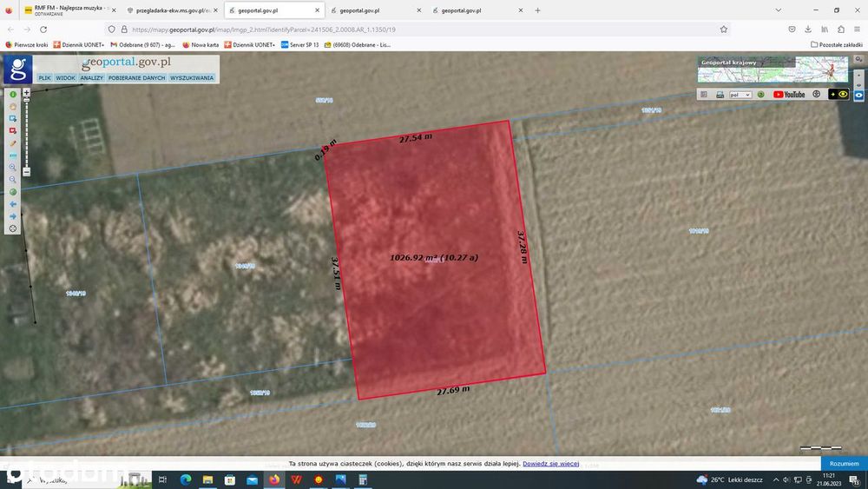This screenshot has width=868, height=489.
Task: Open the POBIERANIE DANYCH menu
Action: 137,78
